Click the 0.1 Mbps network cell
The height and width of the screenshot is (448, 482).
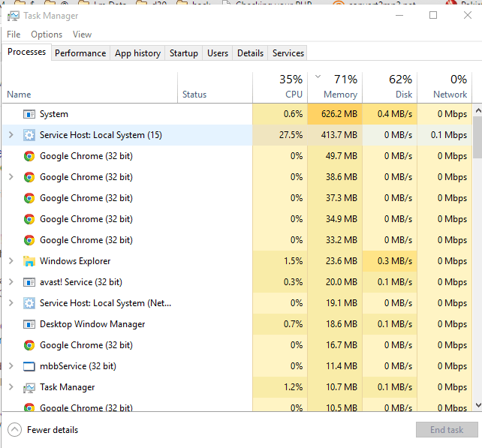444,135
